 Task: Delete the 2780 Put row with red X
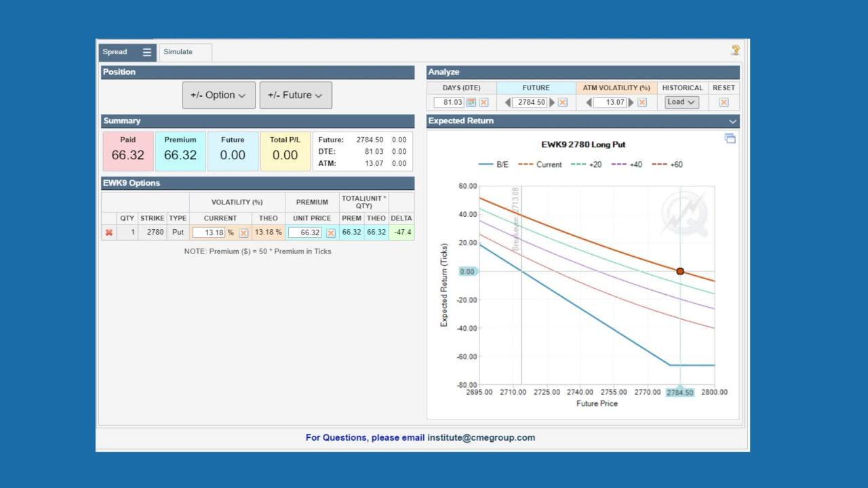(x=109, y=232)
